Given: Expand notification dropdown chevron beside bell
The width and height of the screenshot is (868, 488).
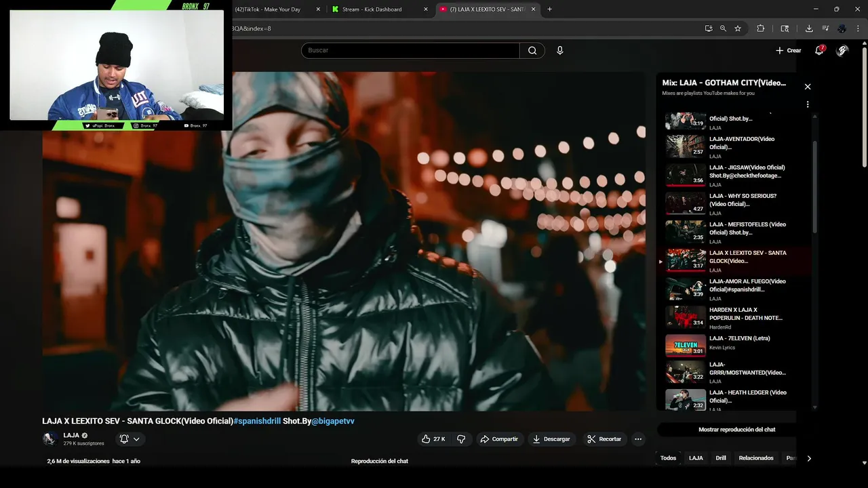Looking at the screenshot, I should [x=136, y=439].
